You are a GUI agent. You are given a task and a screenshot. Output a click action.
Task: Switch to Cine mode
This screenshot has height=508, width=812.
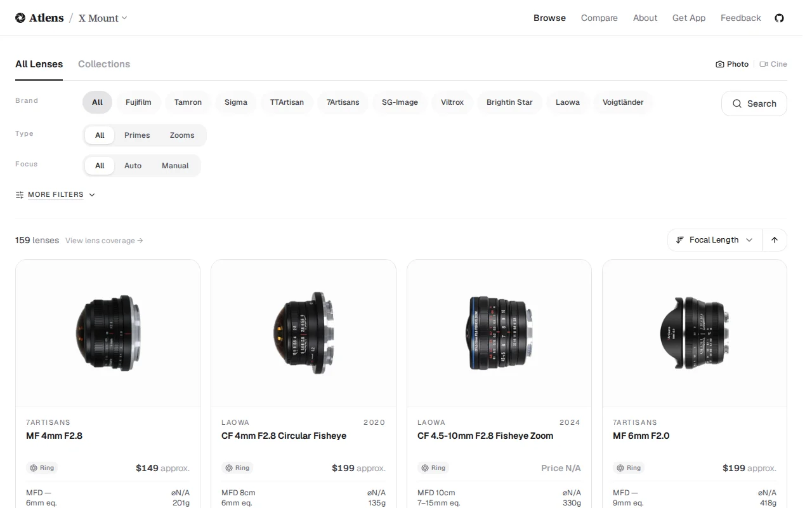(x=773, y=64)
